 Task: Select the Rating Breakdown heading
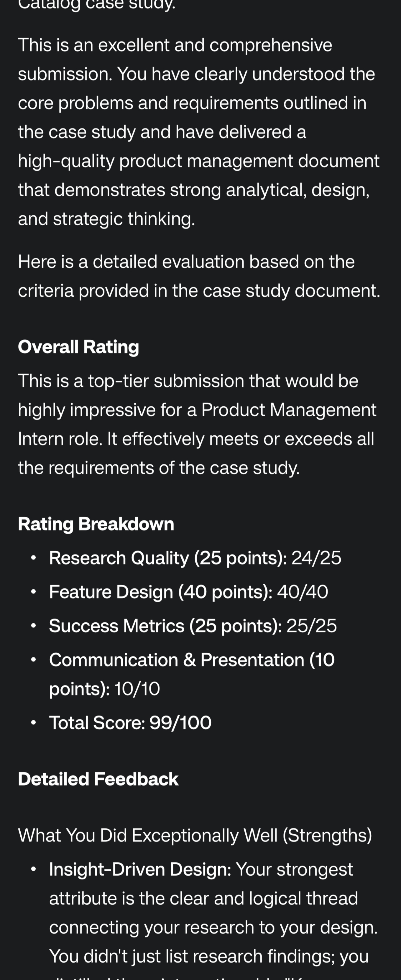[x=96, y=524]
